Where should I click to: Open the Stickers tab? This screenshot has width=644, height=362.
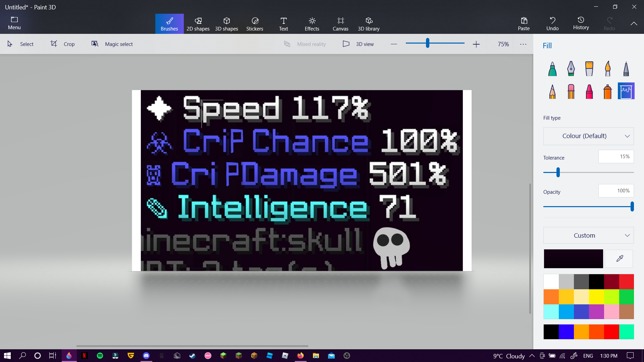pyautogui.click(x=255, y=24)
